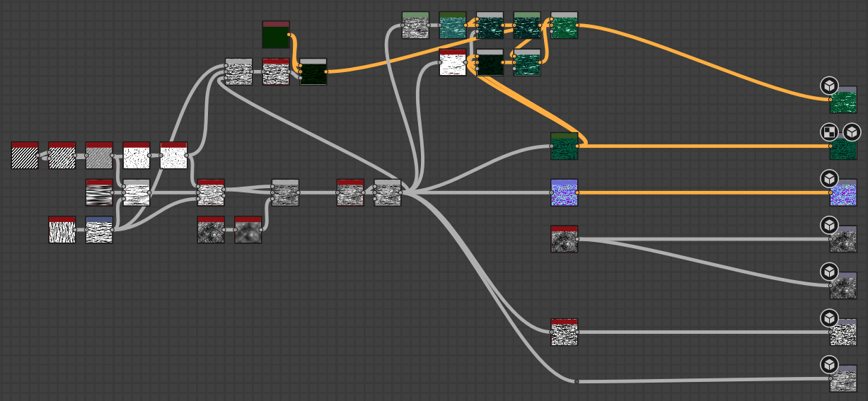Click the cube icon on the bottom-most output node
The width and height of the screenshot is (868, 401).
click(x=829, y=365)
